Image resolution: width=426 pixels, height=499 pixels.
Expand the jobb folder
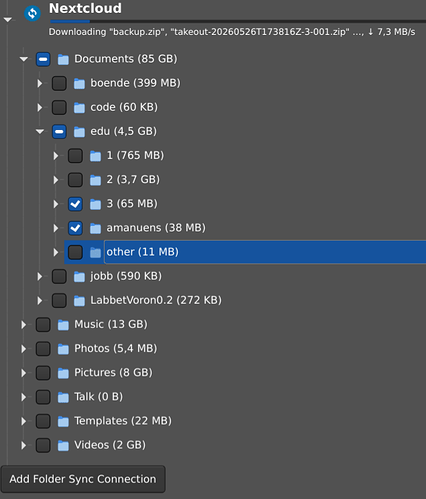[x=40, y=276]
